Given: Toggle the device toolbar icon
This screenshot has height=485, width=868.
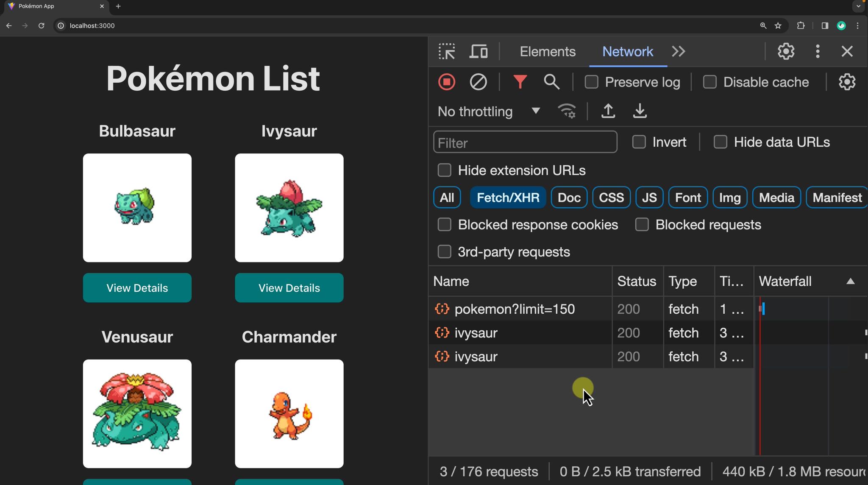Looking at the screenshot, I should [x=479, y=52].
